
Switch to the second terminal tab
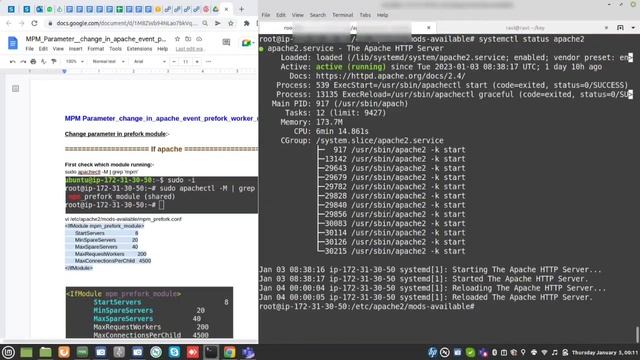point(525,28)
